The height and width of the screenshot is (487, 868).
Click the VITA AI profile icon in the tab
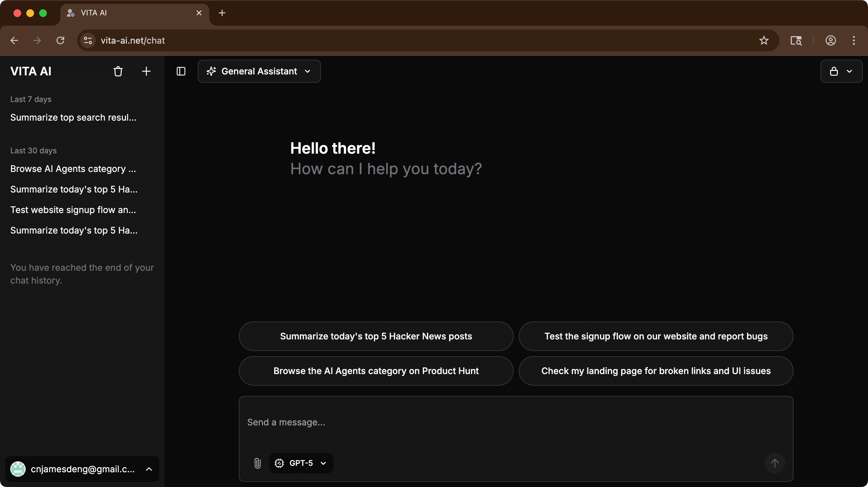pyautogui.click(x=70, y=13)
